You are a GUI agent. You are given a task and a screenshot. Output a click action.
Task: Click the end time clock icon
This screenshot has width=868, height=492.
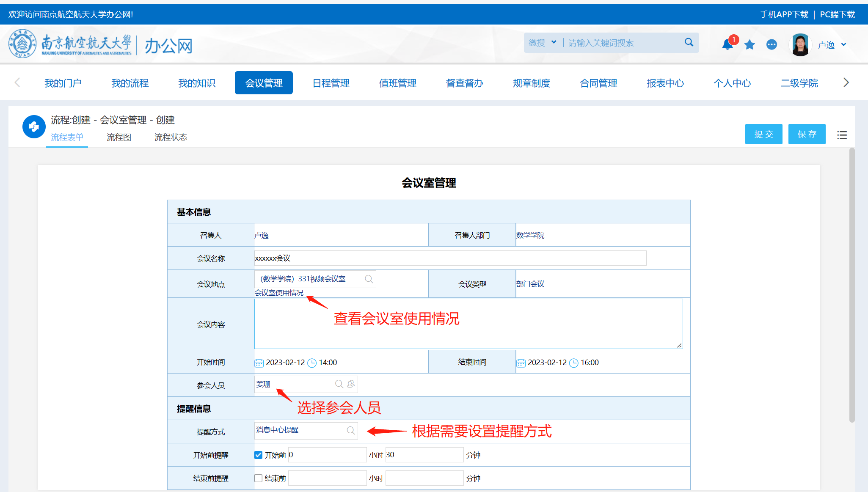[x=574, y=363]
